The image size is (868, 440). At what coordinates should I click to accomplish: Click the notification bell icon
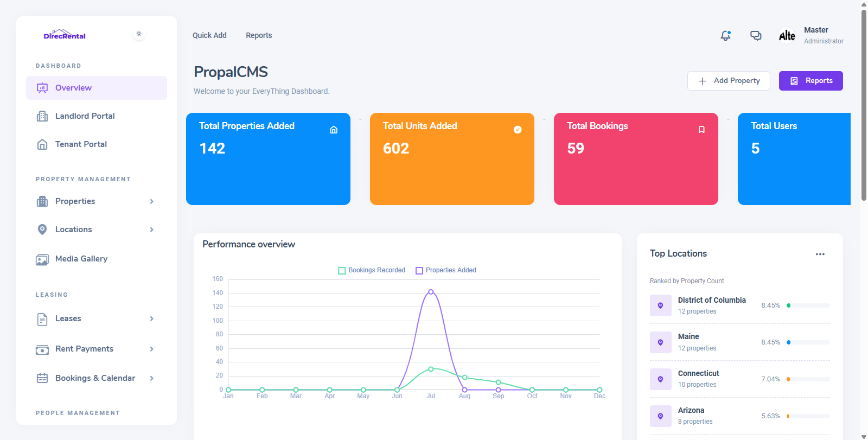click(725, 36)
